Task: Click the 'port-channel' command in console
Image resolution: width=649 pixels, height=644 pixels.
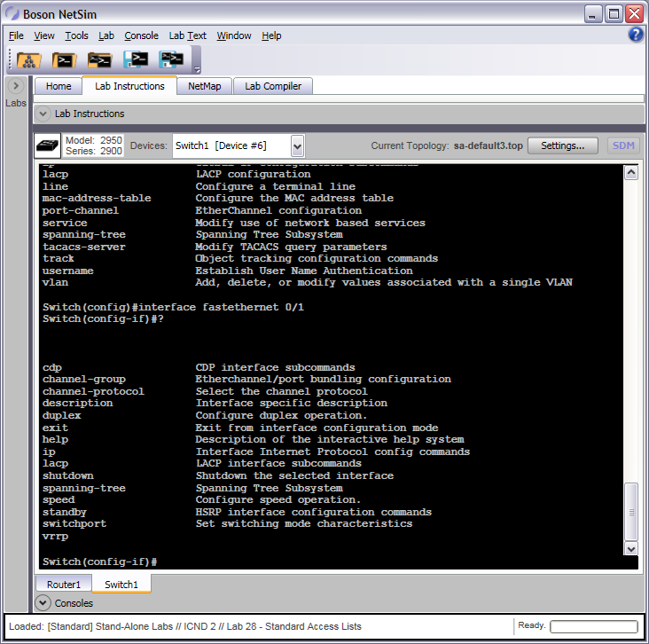Action: [81, 210]
